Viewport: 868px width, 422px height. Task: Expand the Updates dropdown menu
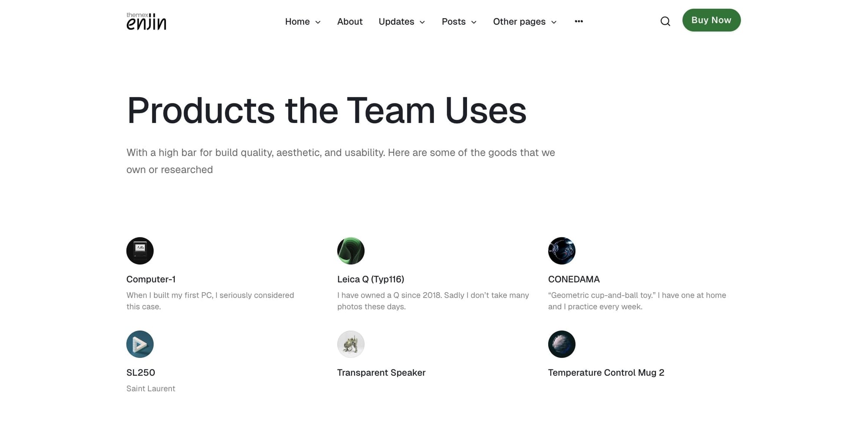(422, 22)
